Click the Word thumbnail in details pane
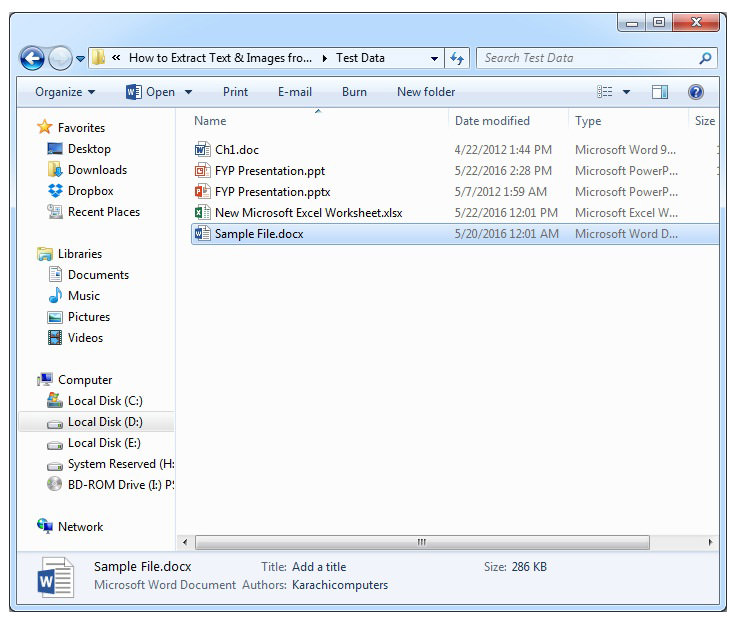Screen dimensions: 743x628 point(56,577)
